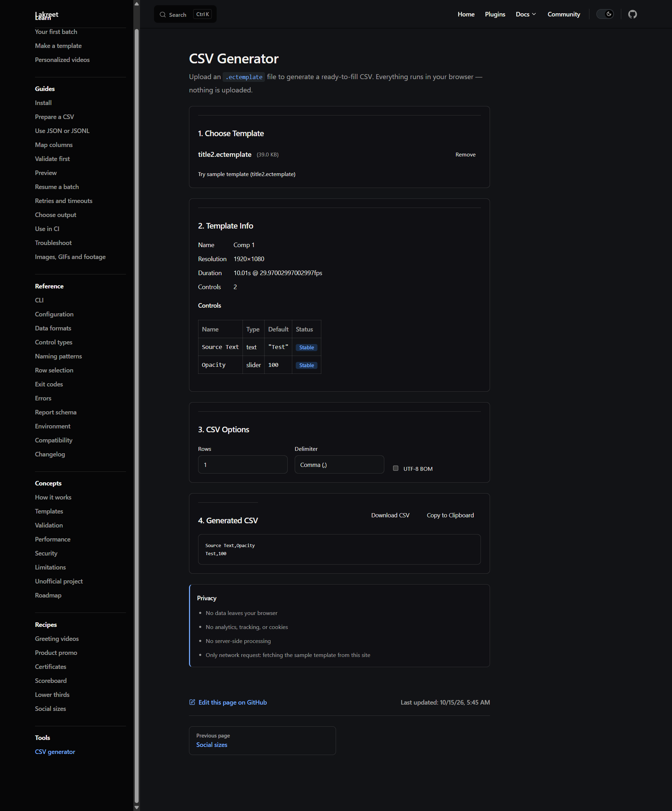Click Stable badge in Source Text row

tap(306, 348)
